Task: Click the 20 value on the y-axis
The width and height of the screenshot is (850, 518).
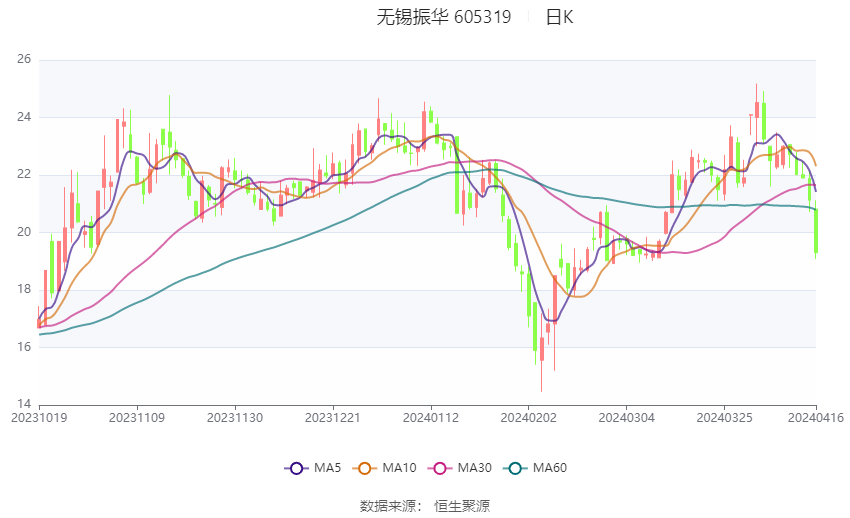Action: tap(24, 232)
